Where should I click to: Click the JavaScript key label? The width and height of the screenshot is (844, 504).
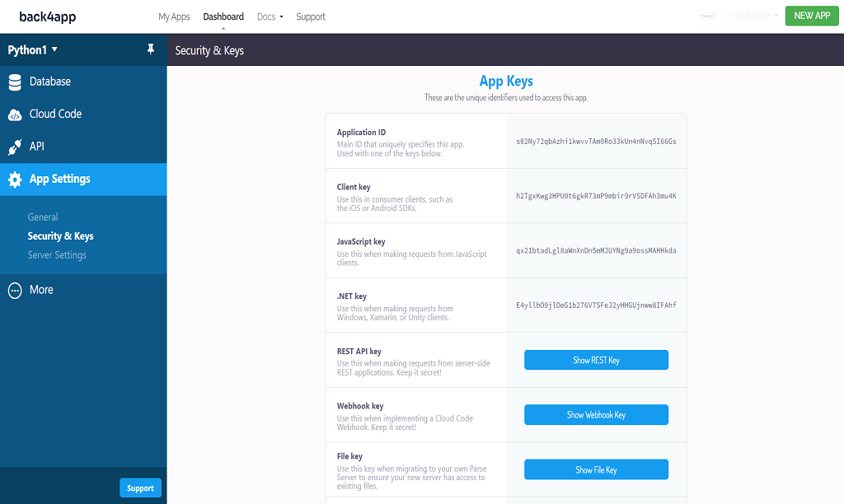(x=361, y=242)
